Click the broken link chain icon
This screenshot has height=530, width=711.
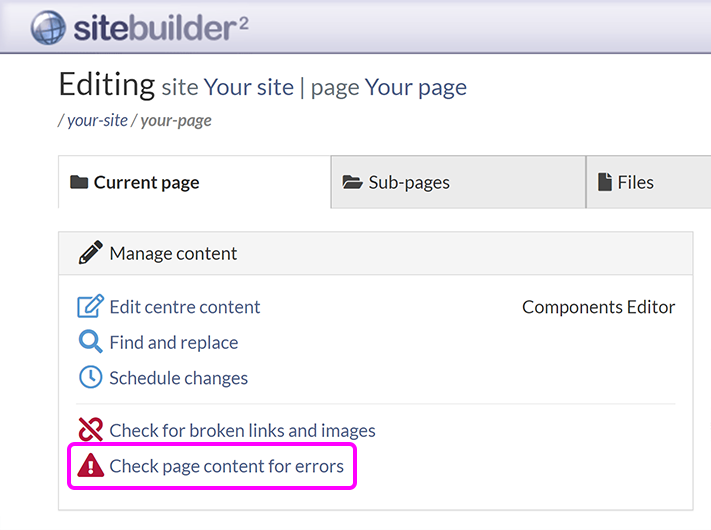pos(90,430)
